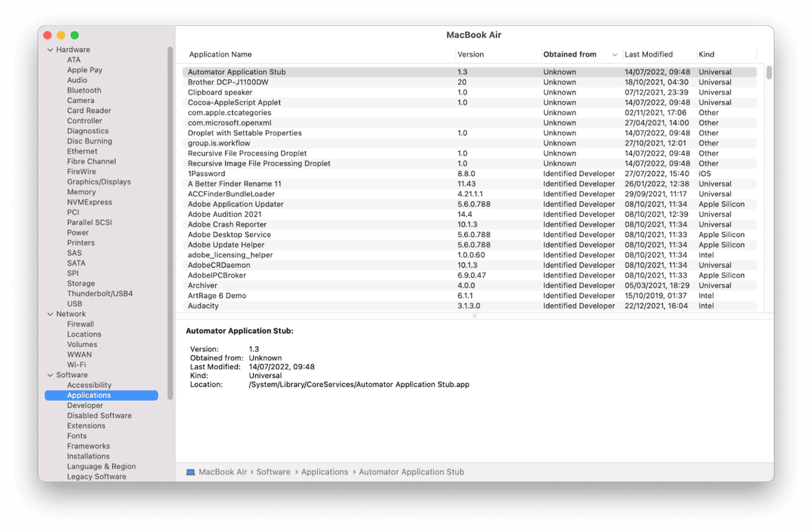Viewport: 812px width, 532px height.
Task: Open ATA in the Hardware sidebar
Action: click(x=73, y=60)
